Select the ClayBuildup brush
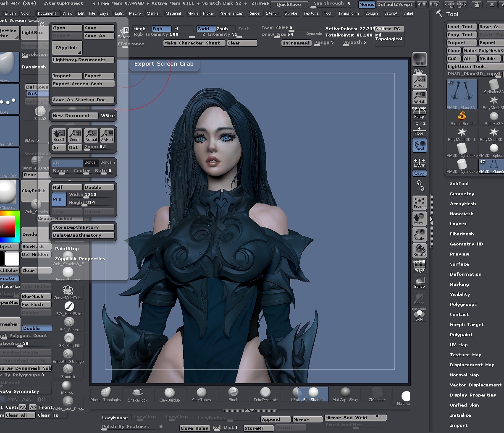Image resolution: width=504 pixels, height=433 pixels. [x=170, y=394]
